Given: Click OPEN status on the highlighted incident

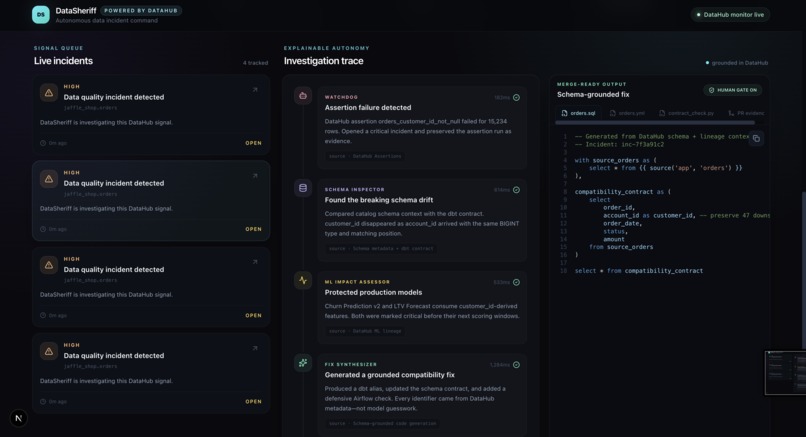Looking at the screenshot, I should (x=253, y=229).
